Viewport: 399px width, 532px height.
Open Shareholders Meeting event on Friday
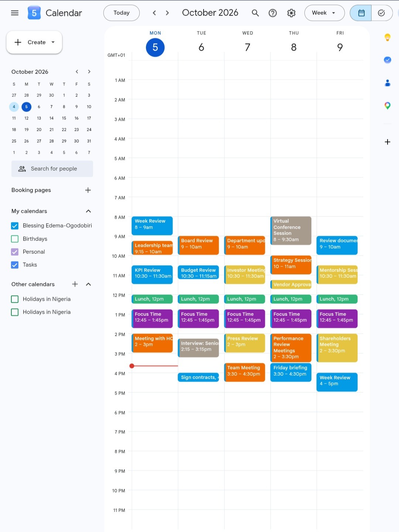[337, 348]
